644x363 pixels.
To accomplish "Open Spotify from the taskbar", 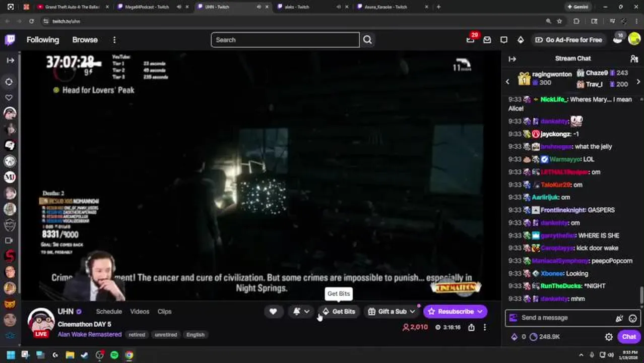I will tap(114, 355).
